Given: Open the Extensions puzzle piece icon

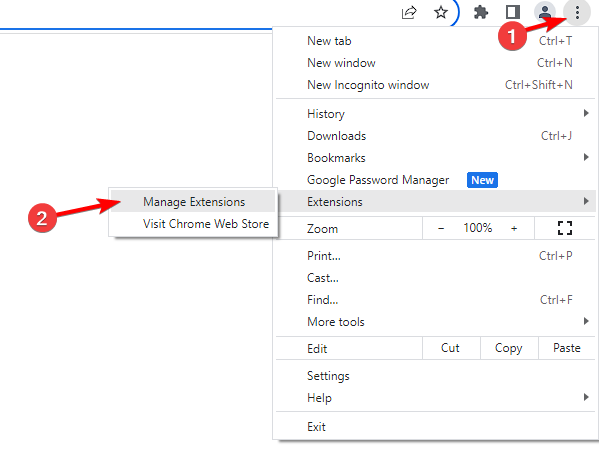Looking at the screenshot, I should (481, 13).
